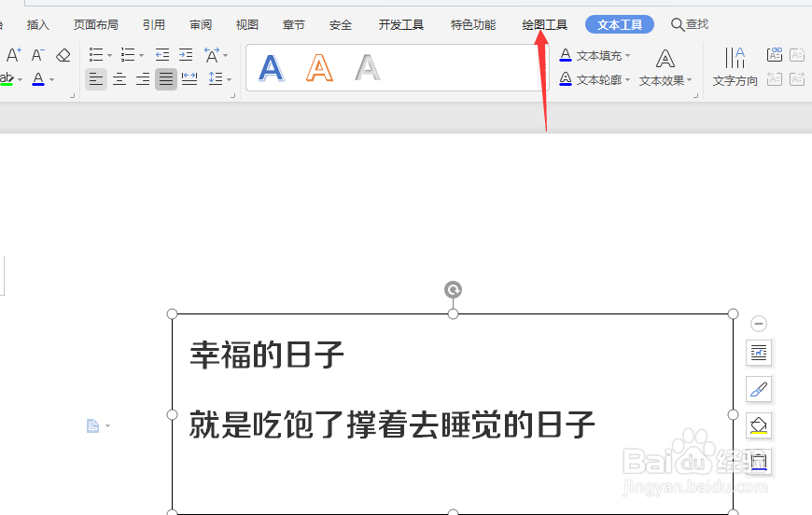Click the Chinese layout A icon
The height and width of the screenshot is (515, 812).
click(x=211, y=55)
